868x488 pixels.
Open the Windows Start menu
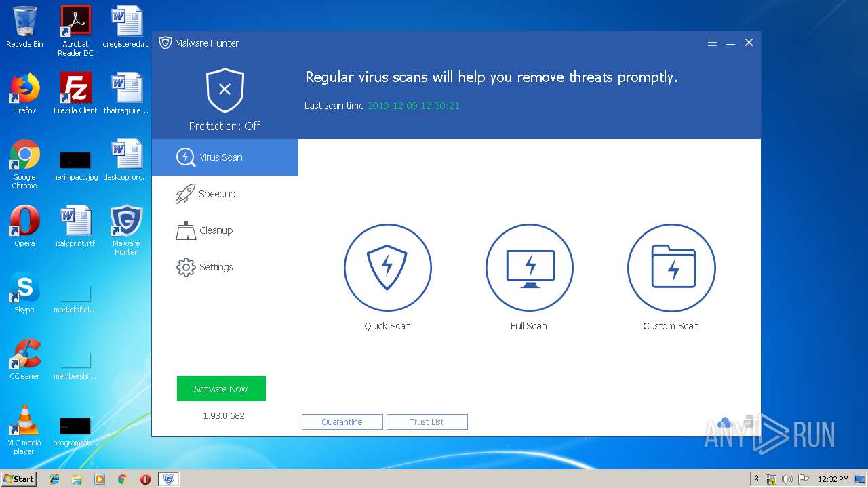click(19, 479)
